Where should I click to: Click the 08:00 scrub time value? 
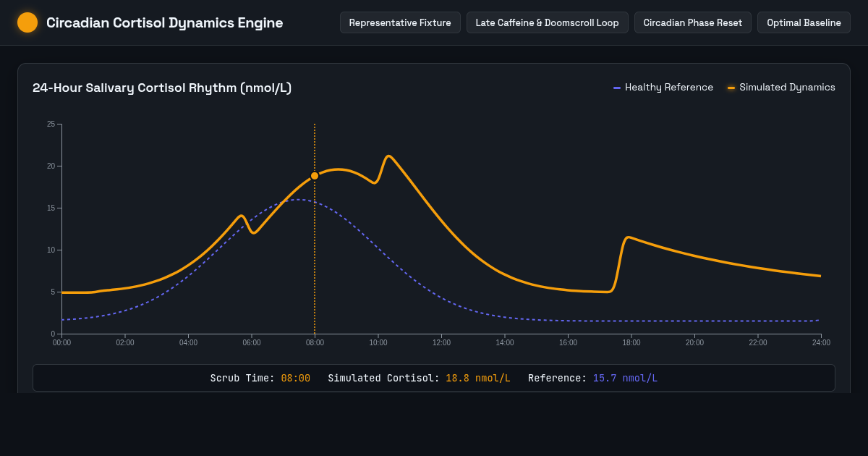(296, 378)
